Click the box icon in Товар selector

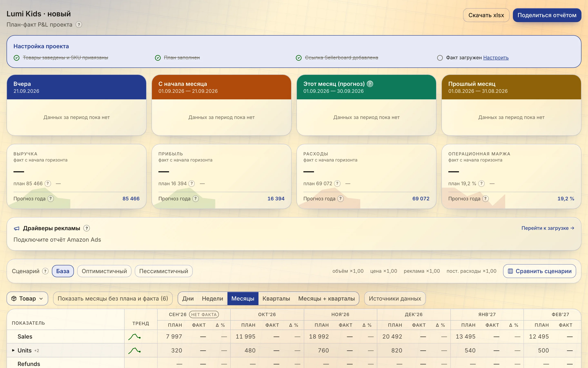point(14,298)
